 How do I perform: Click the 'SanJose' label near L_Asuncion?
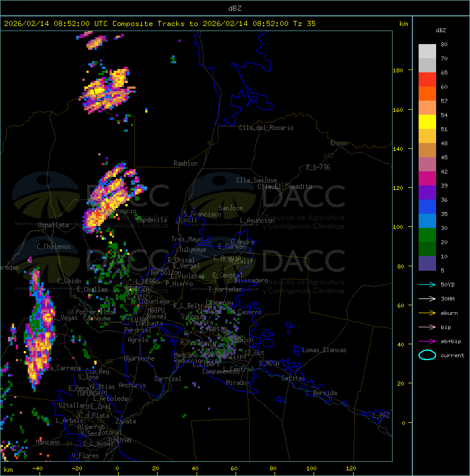coord(230,208)
